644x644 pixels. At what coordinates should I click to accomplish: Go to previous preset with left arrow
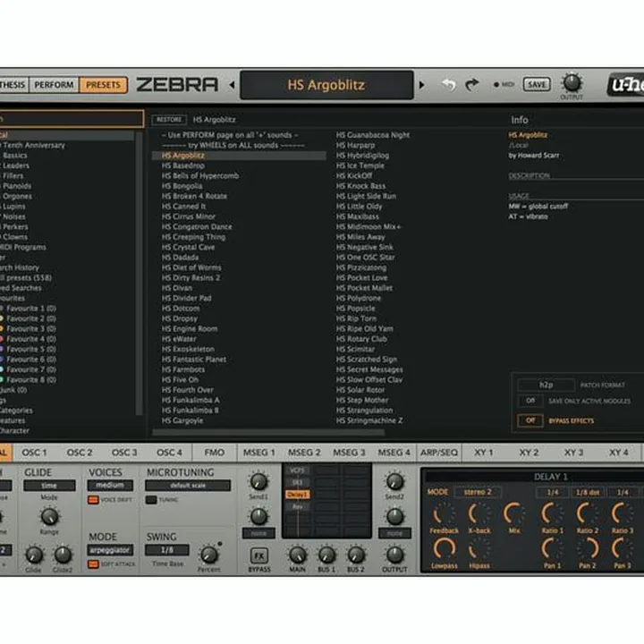click(x=232, y=85)
